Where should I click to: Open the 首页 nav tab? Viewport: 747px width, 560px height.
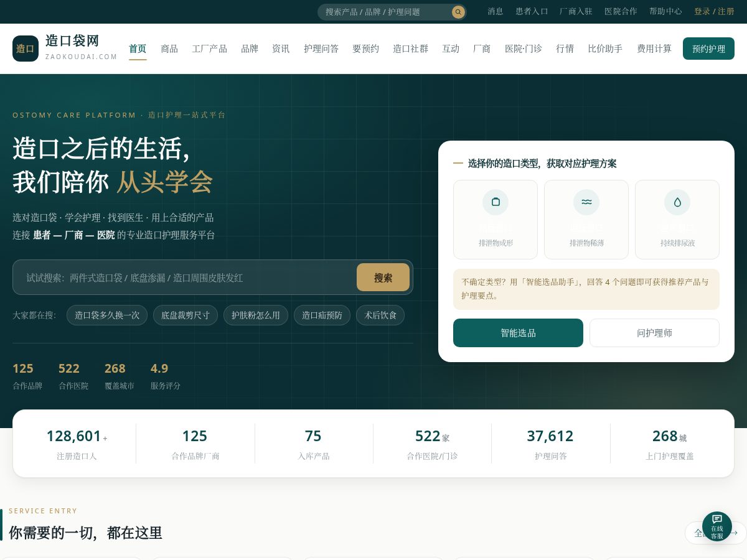click(x=138, y=49)
